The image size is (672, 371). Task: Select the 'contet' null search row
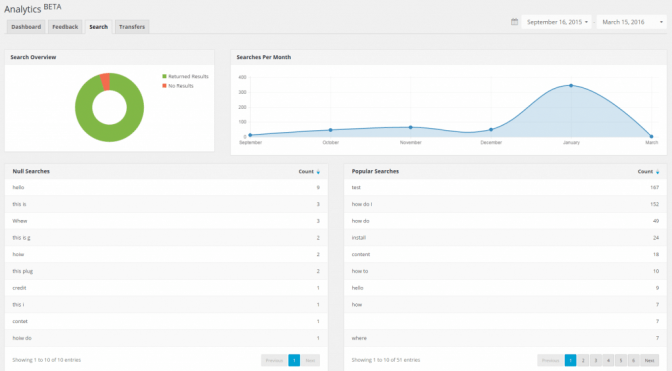[x=166, y=321]
